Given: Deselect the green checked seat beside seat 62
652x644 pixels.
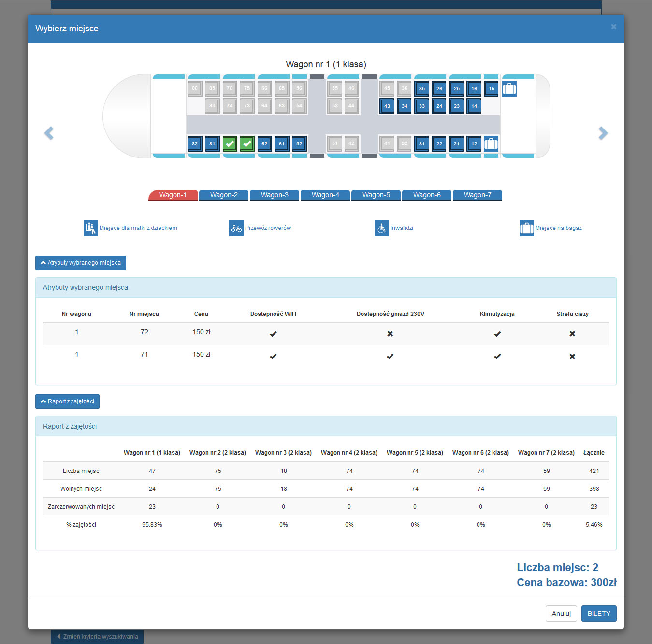Looking at the screenshot, I should [247, 143].
